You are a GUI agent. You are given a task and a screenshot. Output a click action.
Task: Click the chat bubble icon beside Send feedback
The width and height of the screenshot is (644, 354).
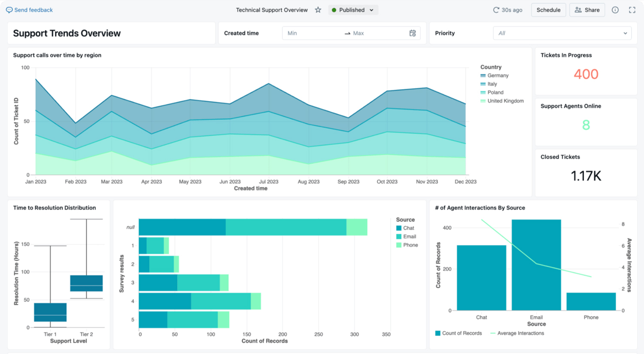[x=9, y=9]
